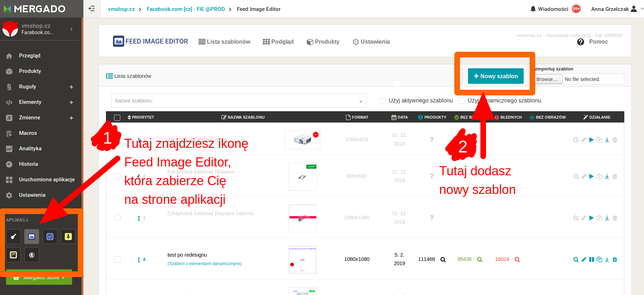Download the 1200x628 template

(x=607, y=140)
